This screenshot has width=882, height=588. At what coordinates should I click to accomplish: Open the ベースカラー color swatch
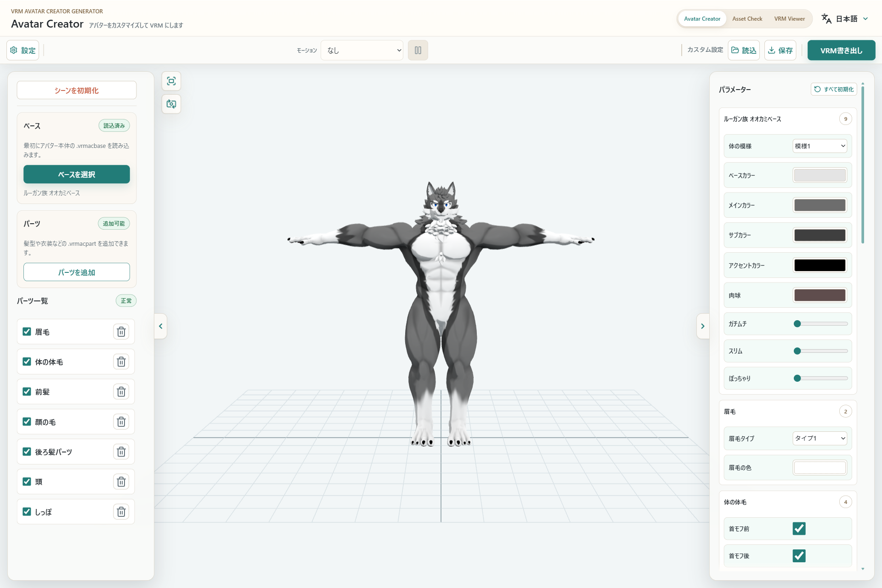tap(820, 175)
